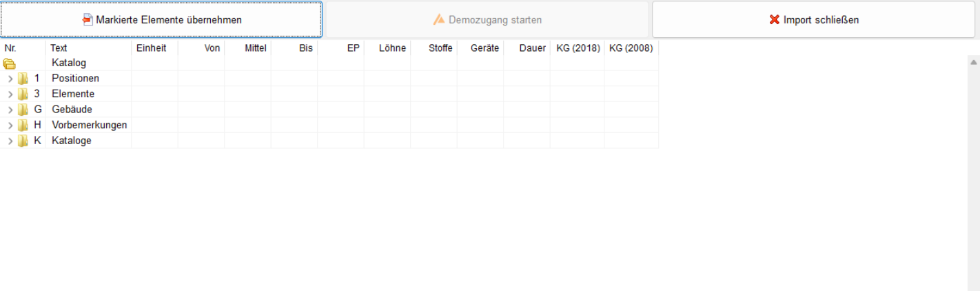Expand the Kataloge tree node
Viewport: 980px width, 291px height.
point(10,141)
